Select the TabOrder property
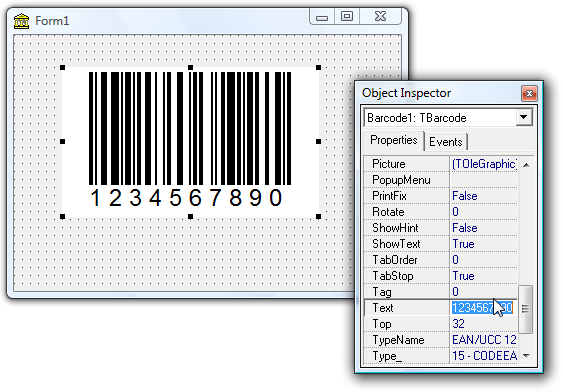563x392 pixels. pyautogui.click(x=406, y=260)
